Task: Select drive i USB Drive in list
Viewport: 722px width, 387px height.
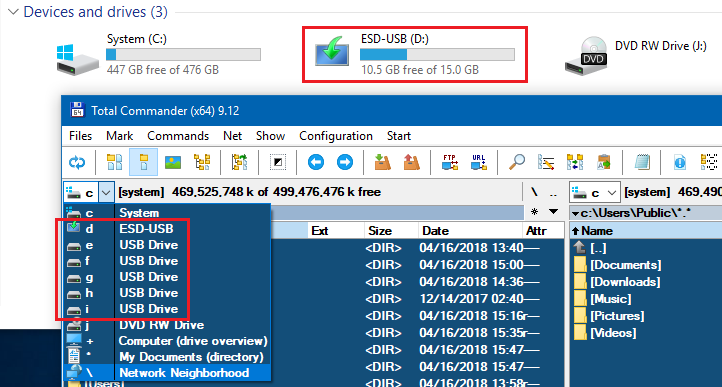Action: pyautogui.click(x=167, y=309)
